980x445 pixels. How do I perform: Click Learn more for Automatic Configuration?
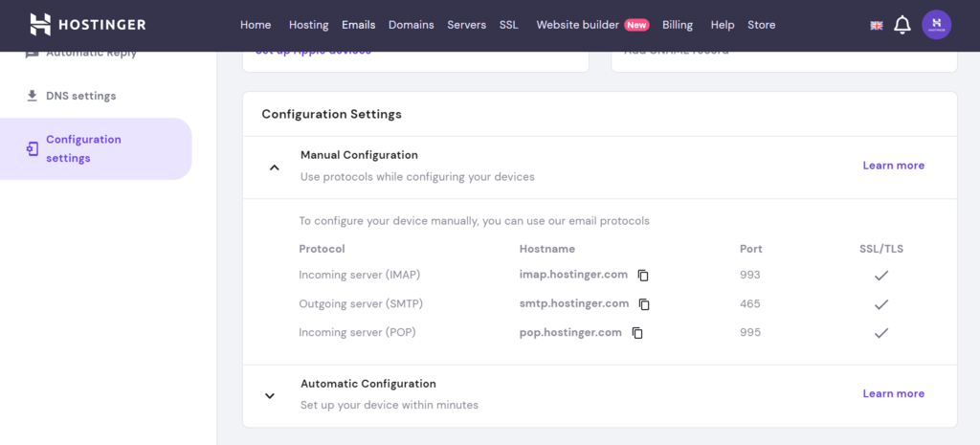click(x=893, y=393)
